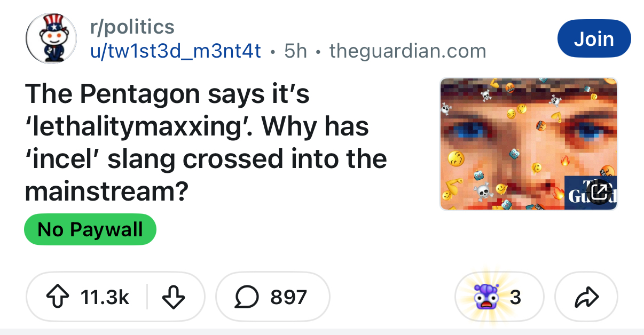Click the vote divider between score and downvote

[147, 297]
